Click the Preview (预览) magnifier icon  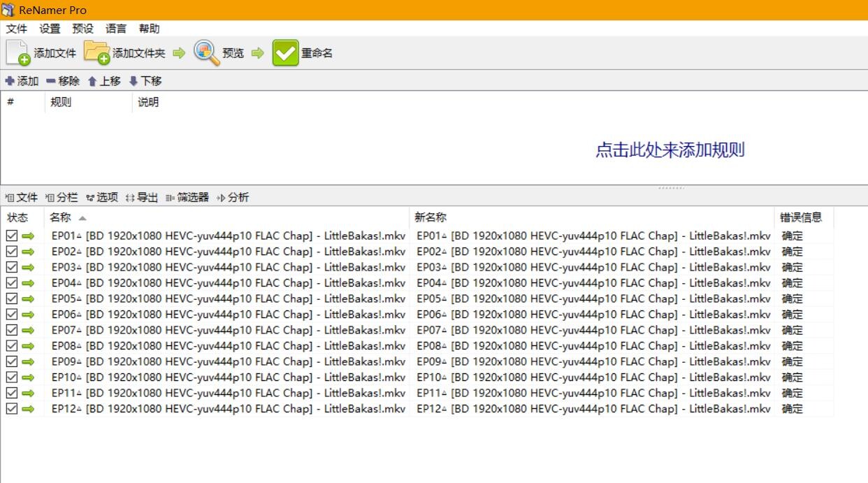(x=207, y=53)
